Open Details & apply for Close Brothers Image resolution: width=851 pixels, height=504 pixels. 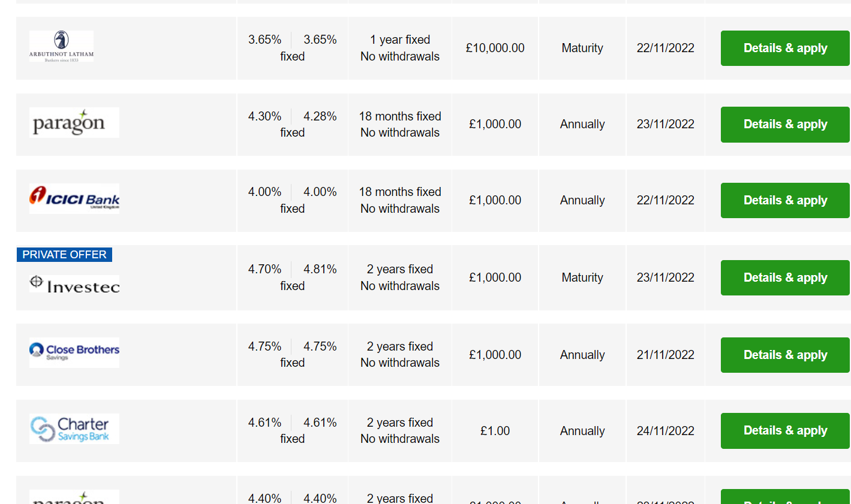coord(785,355)
